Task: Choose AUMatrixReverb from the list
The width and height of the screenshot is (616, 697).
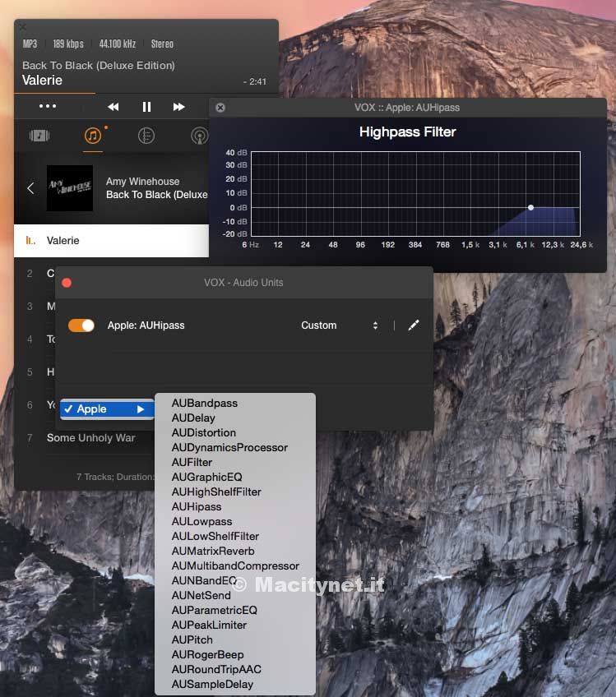Action: 235,552
